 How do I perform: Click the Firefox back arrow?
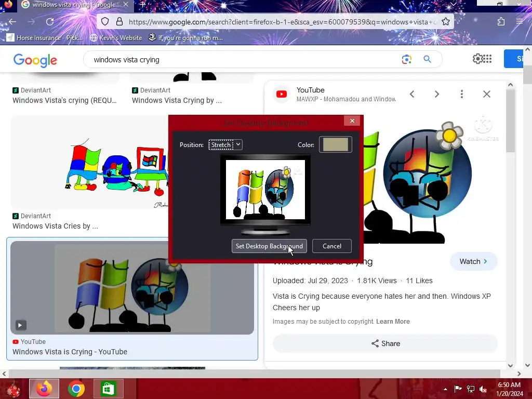[12, 22]
